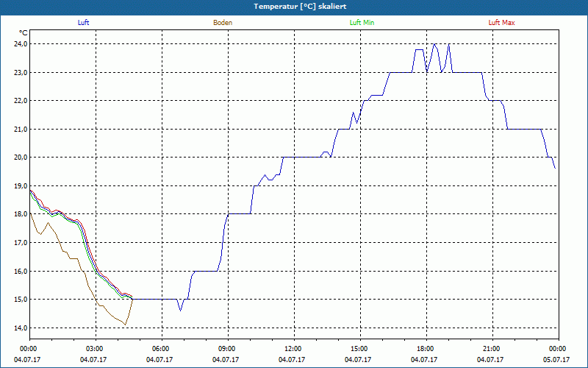Viewport: 588px width, 368px height.
Task: Click the 09:00 time axis label
Action: tap(226, 349)
